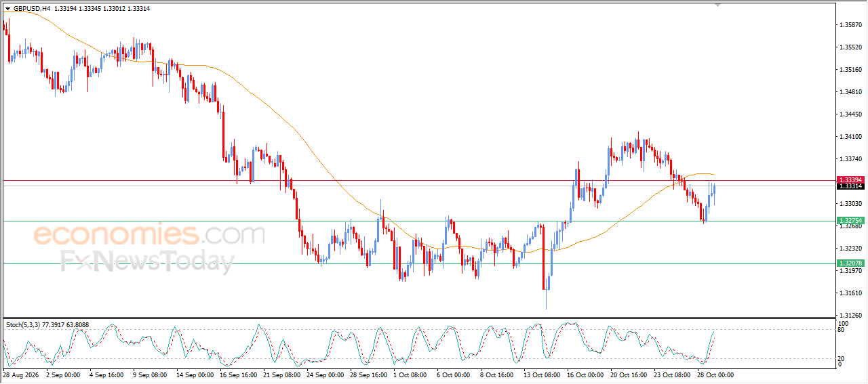Click the 20 Oct 16:00 time label
The image size is (868, 384).
[x=629, y=375]
